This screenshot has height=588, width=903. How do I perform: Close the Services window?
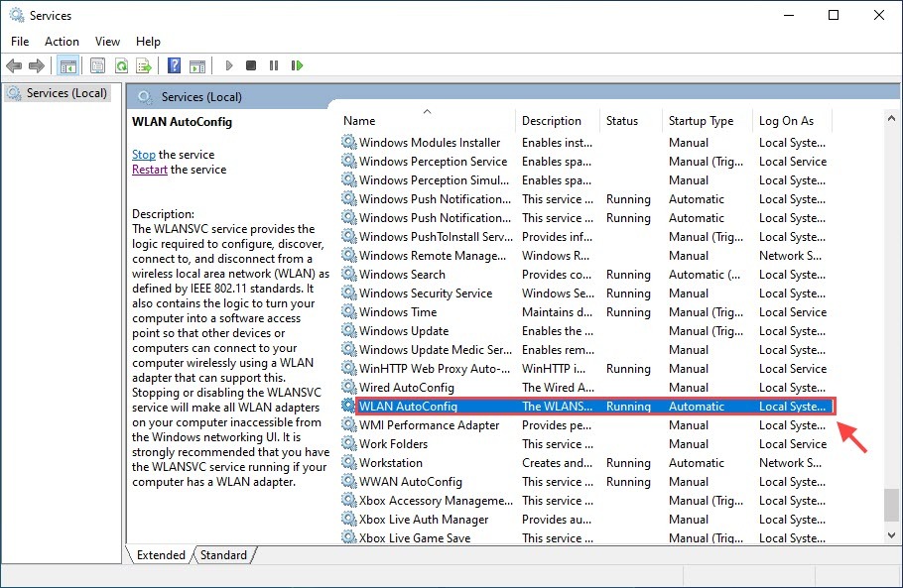pyautogui.click(x=879, y=15)
